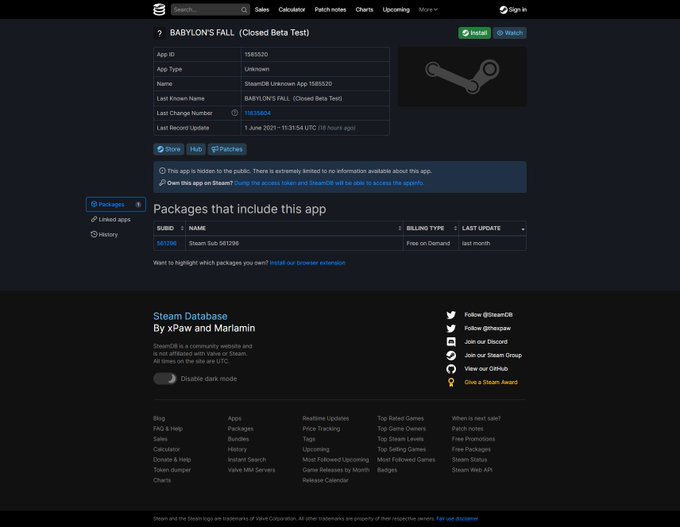Viewport: 680px width, 527px height.
Task: Click View our GitHub text link
Action: 486,369
